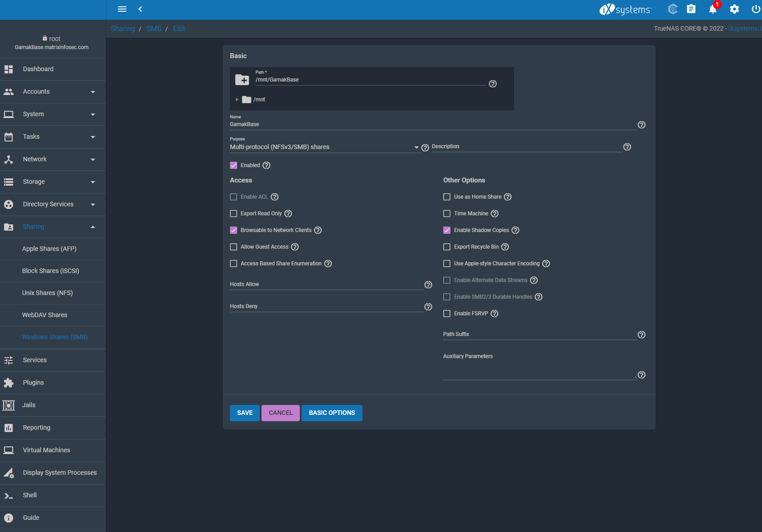Click into the Hosts Allow field
Viewport: 762px width, 532px height.
point(326,284)
